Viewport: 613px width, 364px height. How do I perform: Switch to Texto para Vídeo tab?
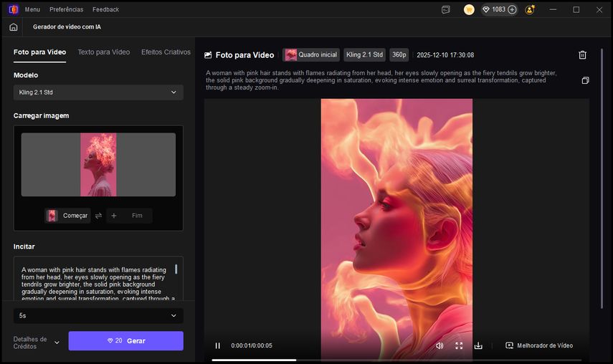point(103,52)
